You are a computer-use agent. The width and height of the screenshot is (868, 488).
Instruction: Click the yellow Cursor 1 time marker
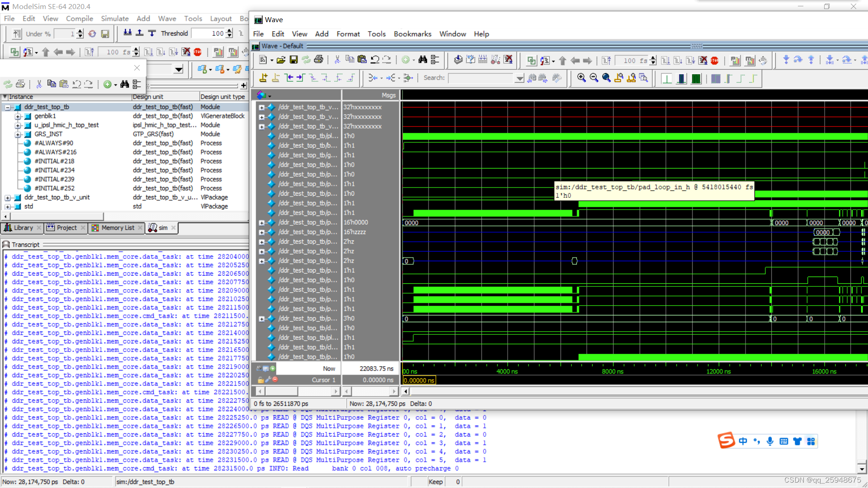(x=419, y=380)
